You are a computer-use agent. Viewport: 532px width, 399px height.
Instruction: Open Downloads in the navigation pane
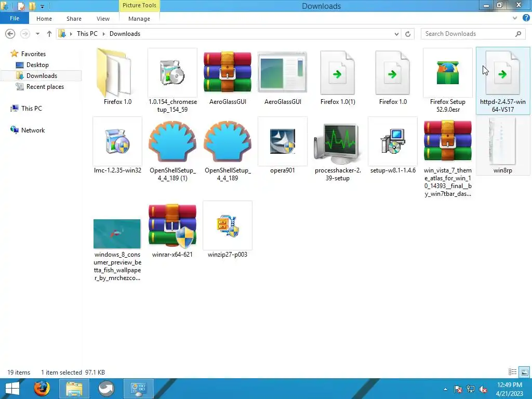point(42,76)
